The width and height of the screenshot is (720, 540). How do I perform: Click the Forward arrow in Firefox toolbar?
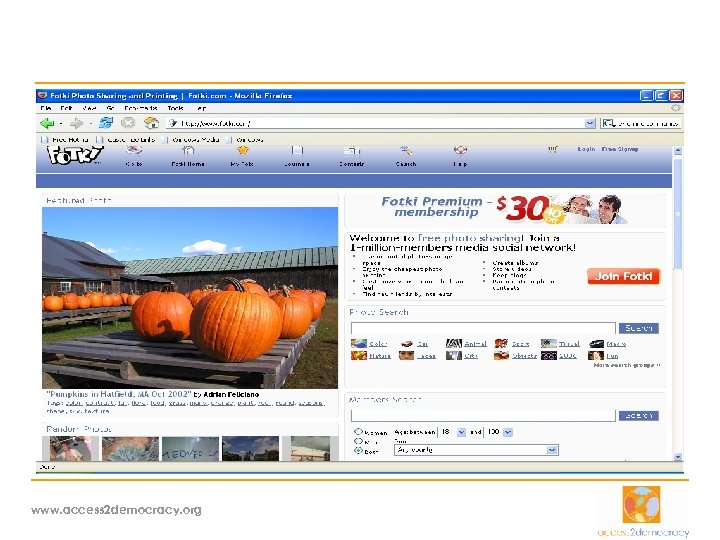pyautogui.click(x=76, y=123)
